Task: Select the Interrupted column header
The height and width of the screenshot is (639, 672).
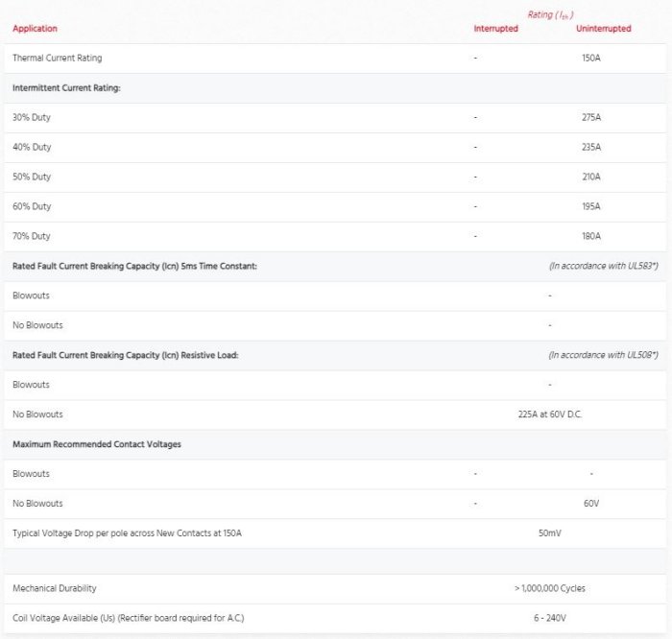Action: [x=495, y=29]
